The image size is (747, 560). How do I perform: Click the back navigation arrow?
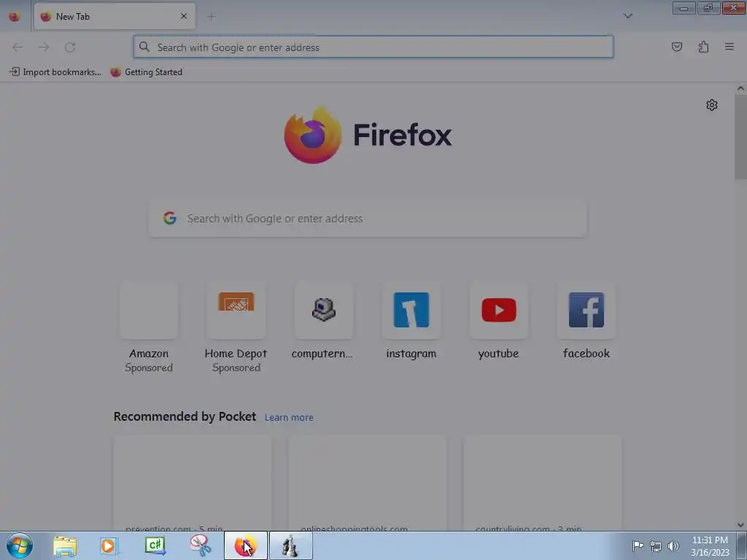[x=18, y=47]
